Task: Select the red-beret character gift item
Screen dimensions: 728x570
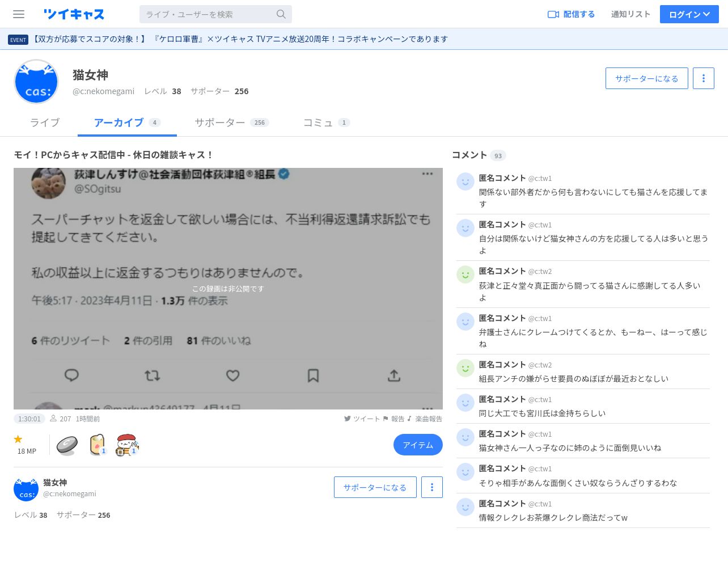Action: [127, 445]
